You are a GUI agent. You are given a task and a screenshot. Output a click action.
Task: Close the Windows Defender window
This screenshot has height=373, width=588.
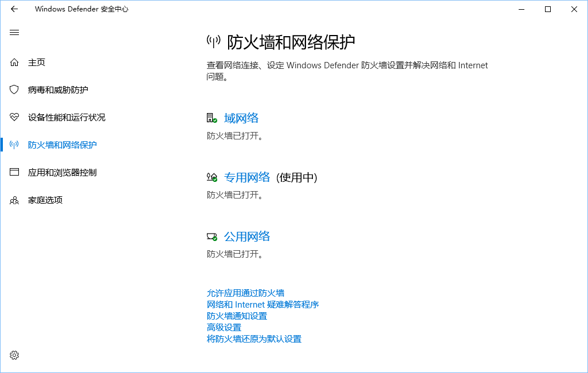point(574,9)
